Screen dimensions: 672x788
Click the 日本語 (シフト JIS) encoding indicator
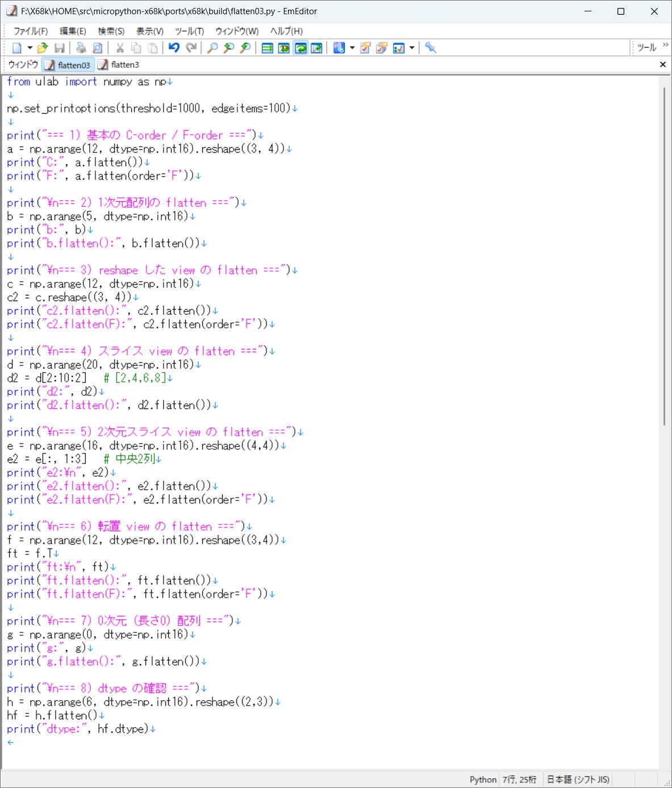coord(578,779)
